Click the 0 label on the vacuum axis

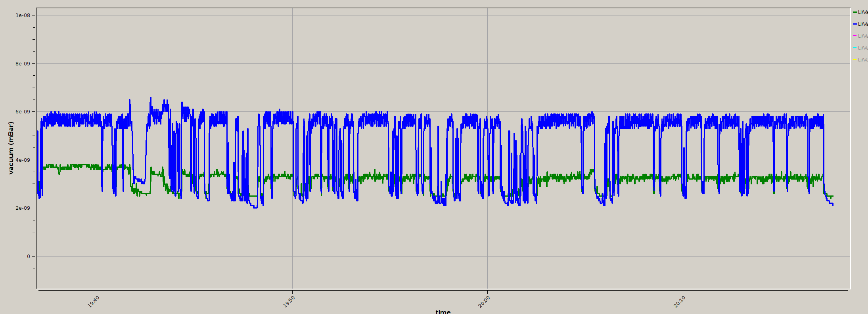(x=29, y=257)
